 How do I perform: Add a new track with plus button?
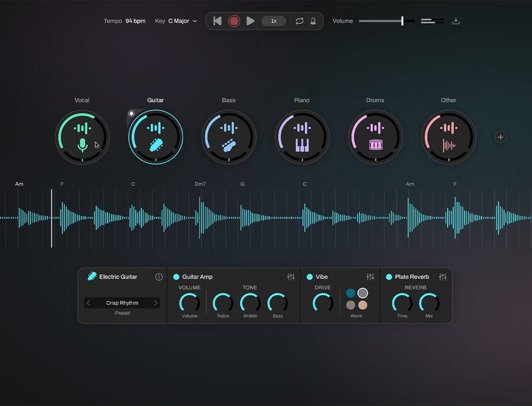tap(501, 138)
